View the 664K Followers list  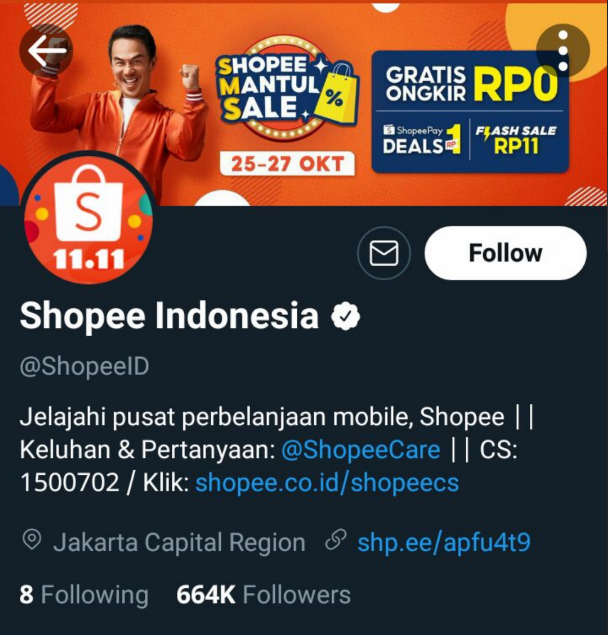[263, 595]
